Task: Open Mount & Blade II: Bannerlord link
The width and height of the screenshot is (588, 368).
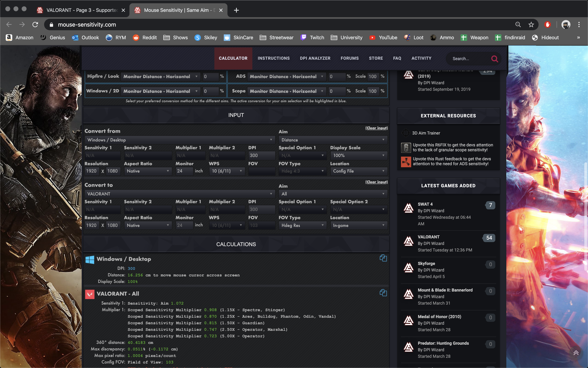Action: coord(445,290)
